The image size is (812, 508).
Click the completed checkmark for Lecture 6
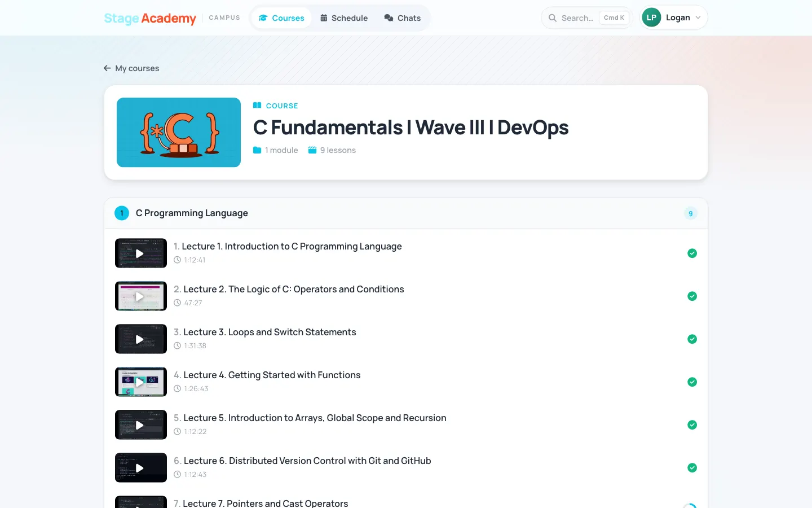[692, 468]
